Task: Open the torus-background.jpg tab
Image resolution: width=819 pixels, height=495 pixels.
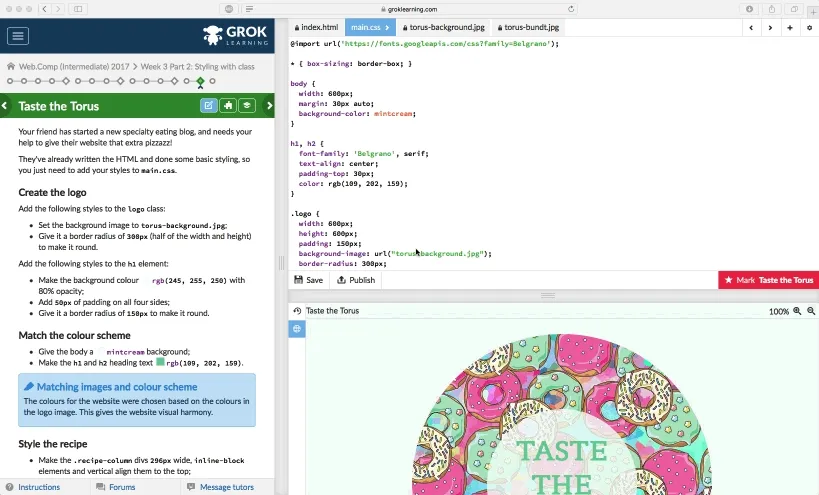Action: click(444, 27)
